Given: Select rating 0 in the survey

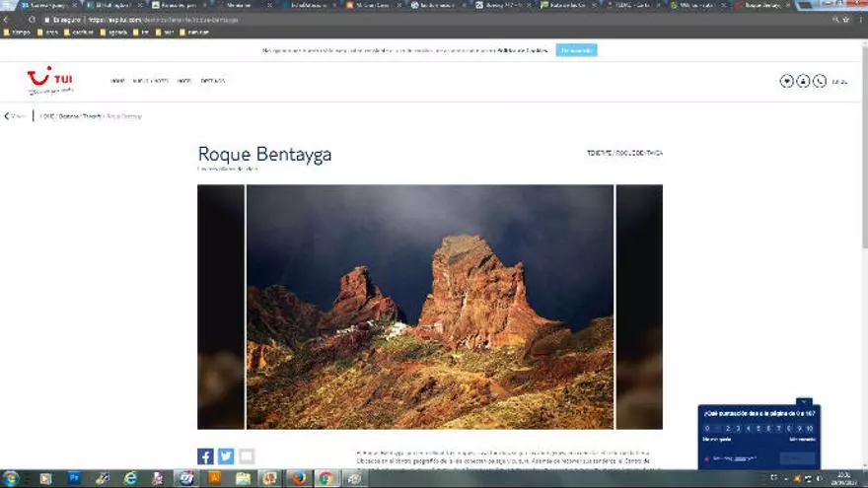Looking at the screenshot, I should pyautogui.click(x=706, y=428).
